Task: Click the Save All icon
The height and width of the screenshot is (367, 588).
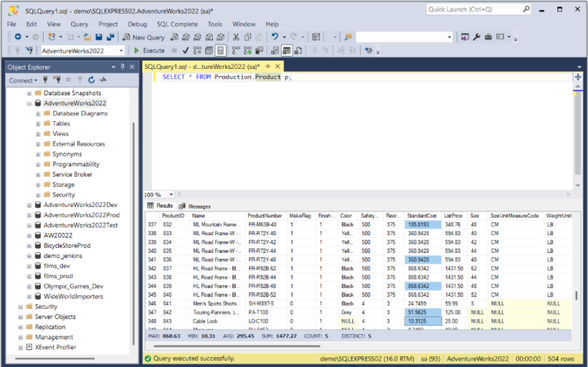Action: click(x=110, y=37)
